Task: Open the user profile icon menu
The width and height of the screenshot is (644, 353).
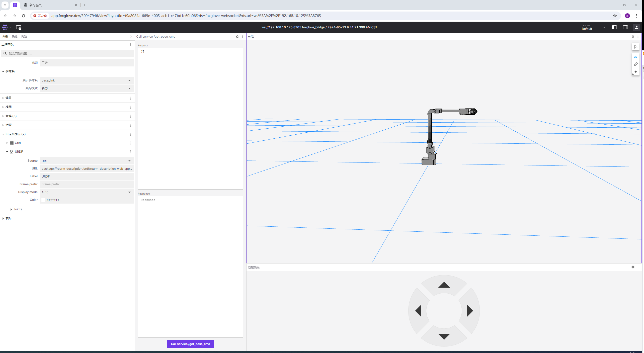Action: point(636,27)
